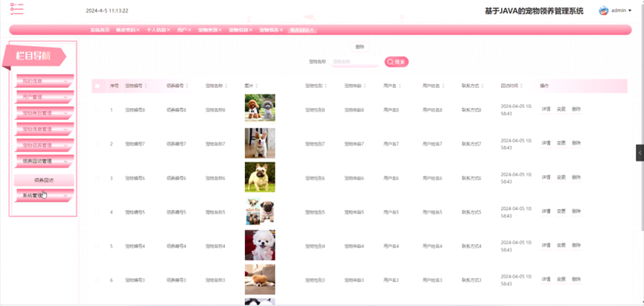Switch to the 宠物领养 tab
644x306 pixels.
click(x=269, y=30)
